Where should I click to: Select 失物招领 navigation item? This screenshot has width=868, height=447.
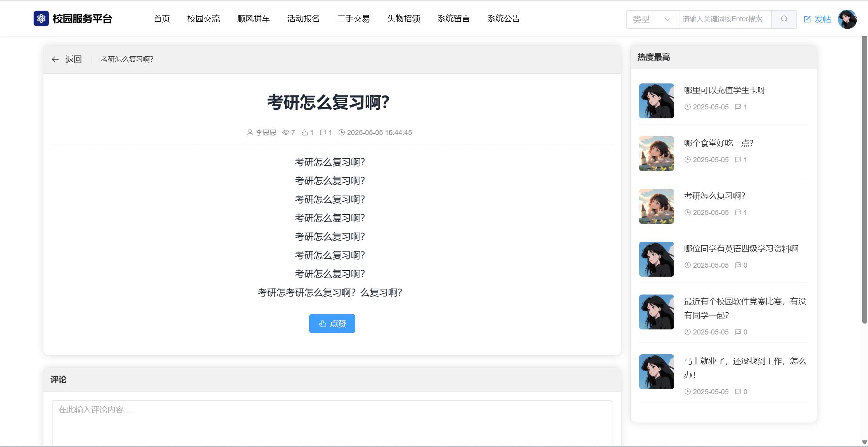pos(403,19)
